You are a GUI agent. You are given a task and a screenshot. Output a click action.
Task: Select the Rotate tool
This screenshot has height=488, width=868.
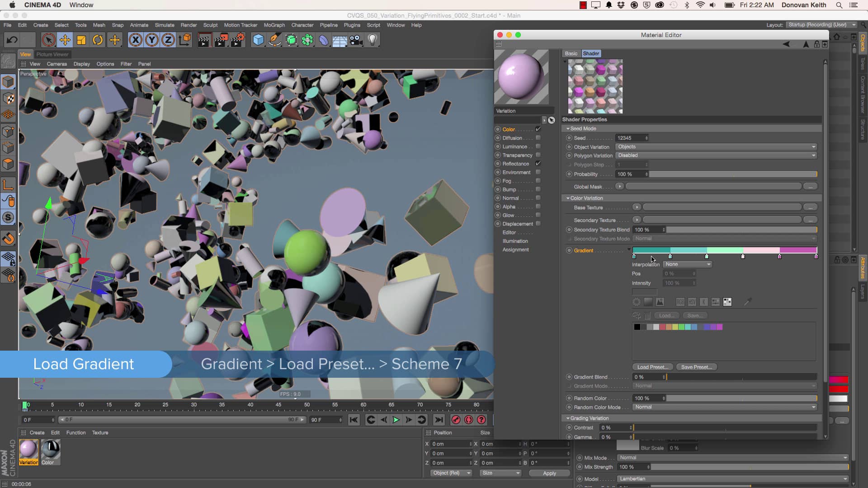click(98, 40)
